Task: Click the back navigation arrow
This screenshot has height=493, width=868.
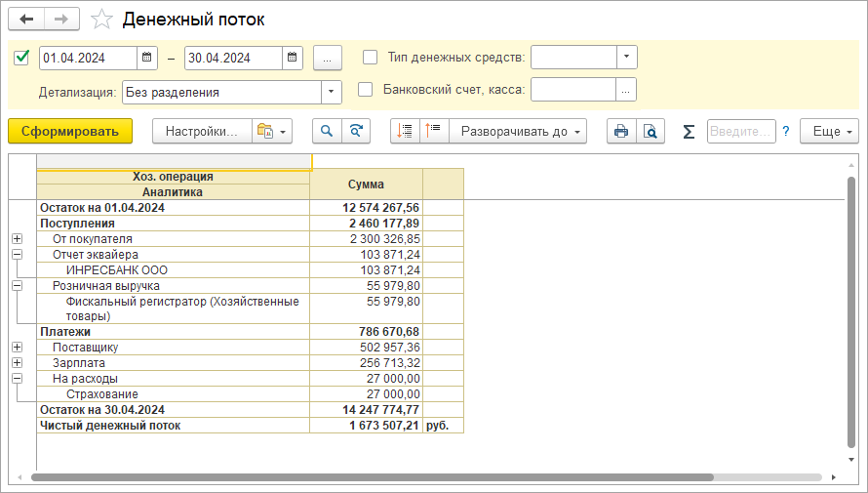Action: pos(26,20)
